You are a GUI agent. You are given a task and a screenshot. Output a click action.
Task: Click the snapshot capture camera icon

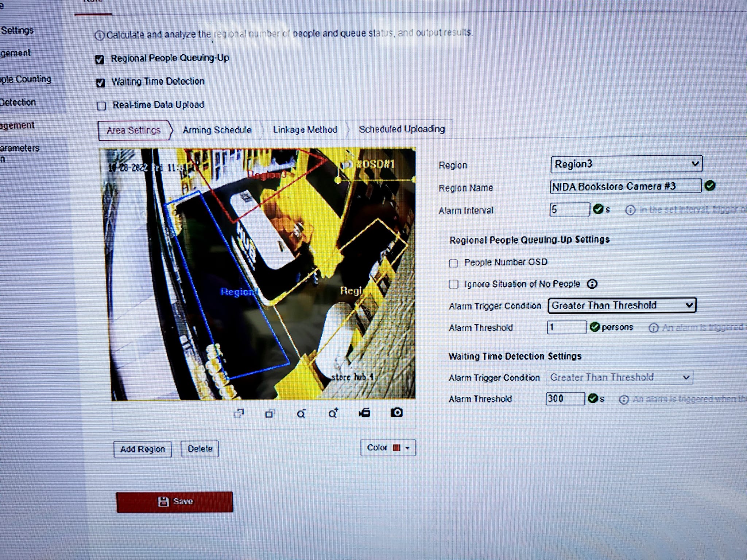(396, 412)
